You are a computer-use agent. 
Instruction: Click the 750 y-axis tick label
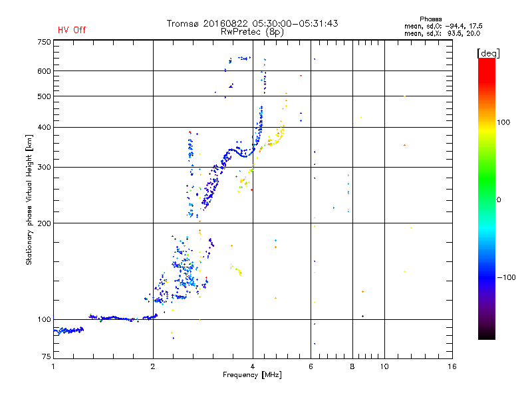[44, 42]
